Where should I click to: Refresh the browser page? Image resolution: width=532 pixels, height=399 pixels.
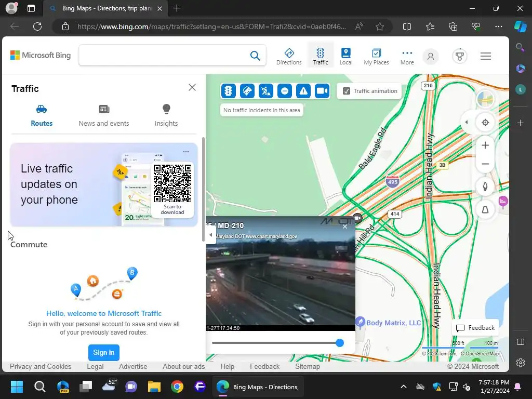(37, 26)
